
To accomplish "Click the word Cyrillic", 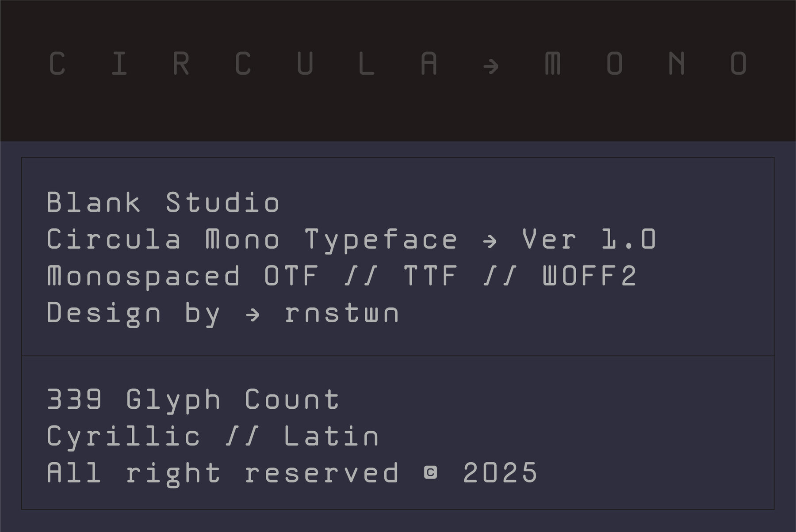I will point(123,437).
